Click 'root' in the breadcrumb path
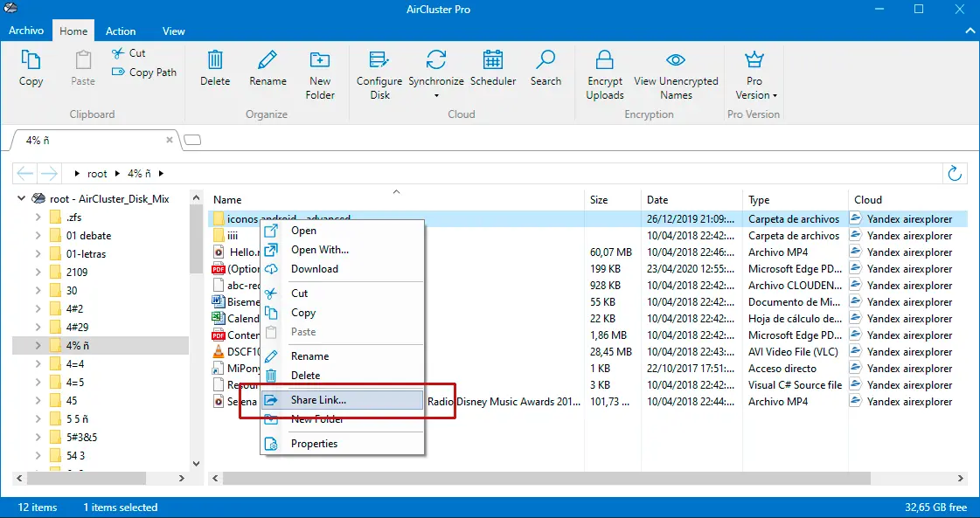The height and width of the screenshot is (518, 980). pos(97,174)
